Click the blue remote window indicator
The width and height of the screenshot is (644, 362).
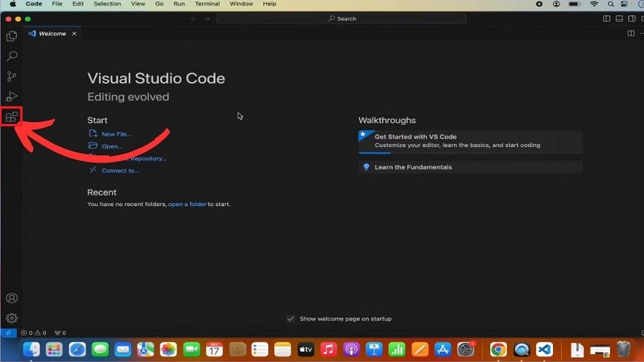pos(8,333)
